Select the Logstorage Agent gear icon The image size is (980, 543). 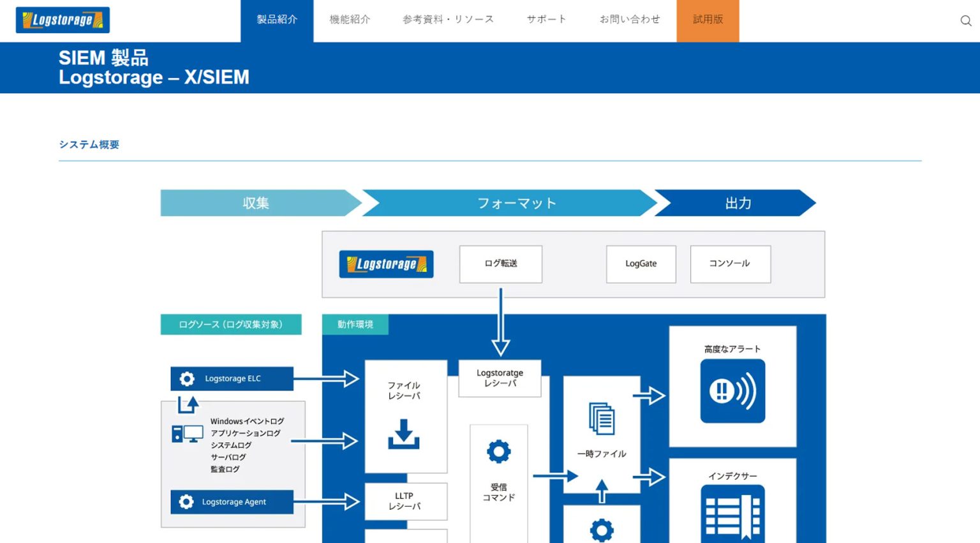[x=186, y=502]
